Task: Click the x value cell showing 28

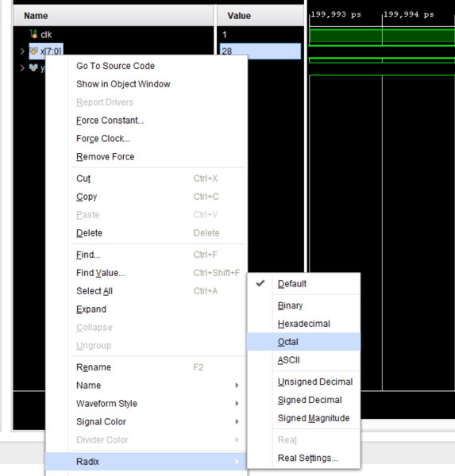Action: [260, 51]
